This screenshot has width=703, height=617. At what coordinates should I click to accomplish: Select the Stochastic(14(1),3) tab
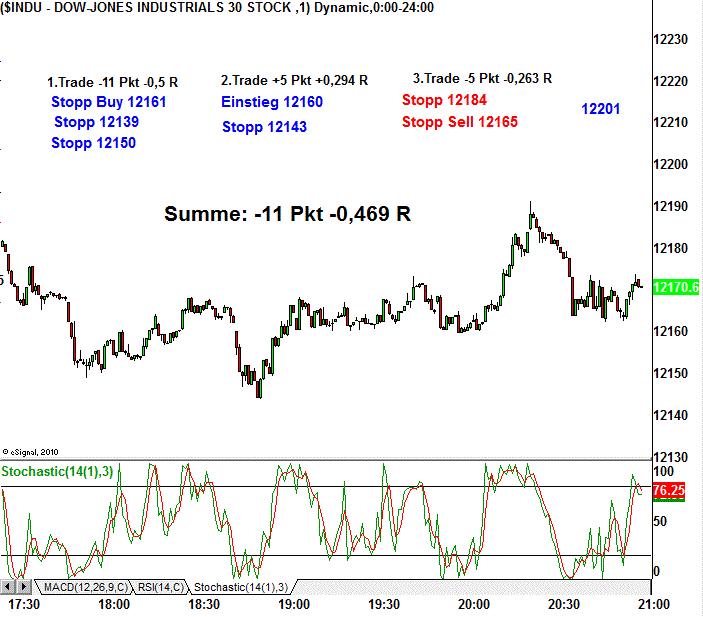(x=240, y=586)
